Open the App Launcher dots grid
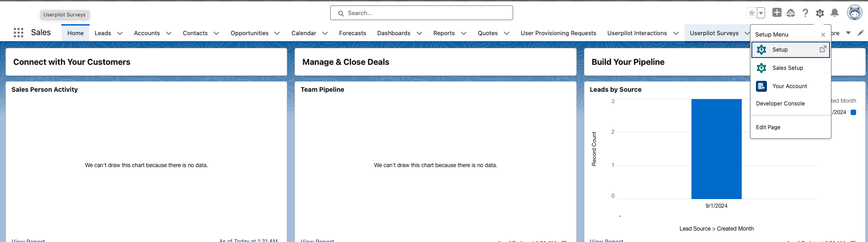 coord(18,33)
